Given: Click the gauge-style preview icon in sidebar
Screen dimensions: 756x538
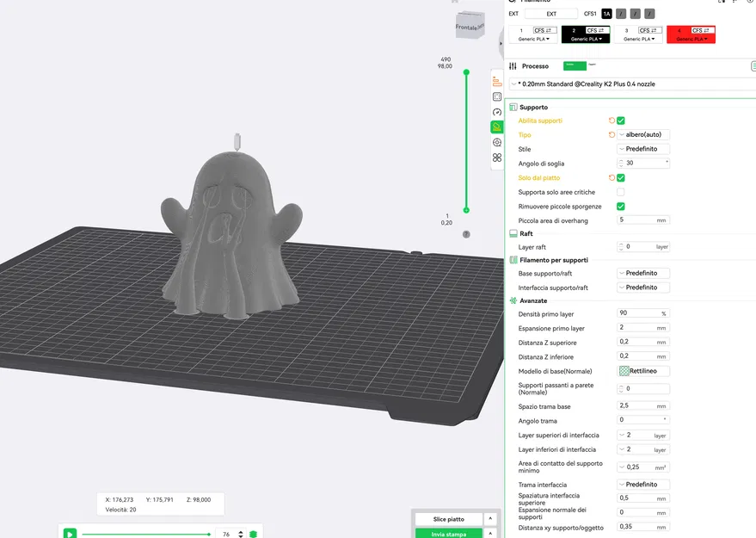Looking at the screenshot, I should (496, 112).
